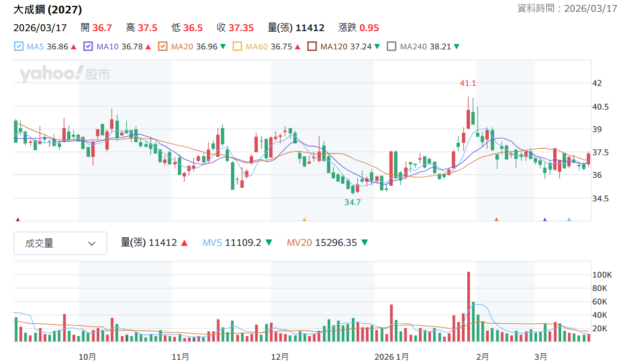Click the MV20 volume average label
637x364 pixels.
click(299, 243)
